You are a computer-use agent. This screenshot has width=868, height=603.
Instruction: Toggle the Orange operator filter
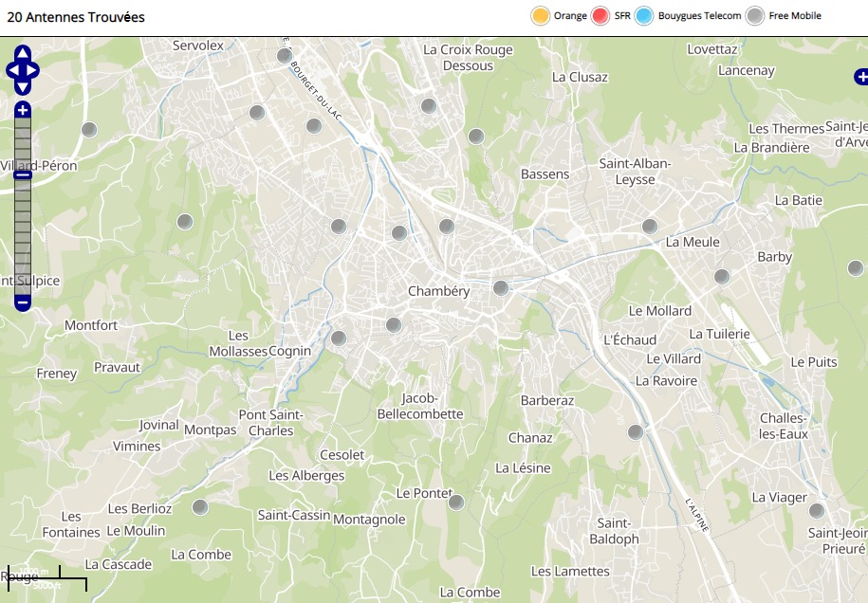(x=541, y=16)
